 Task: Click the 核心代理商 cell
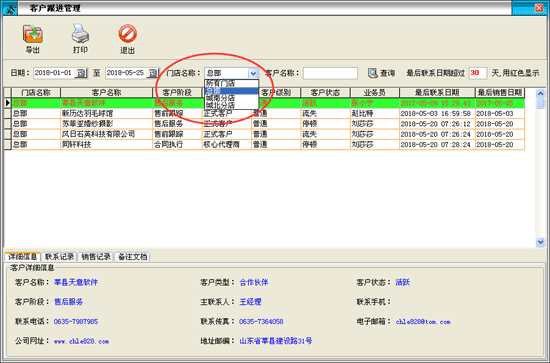point(227,144)
